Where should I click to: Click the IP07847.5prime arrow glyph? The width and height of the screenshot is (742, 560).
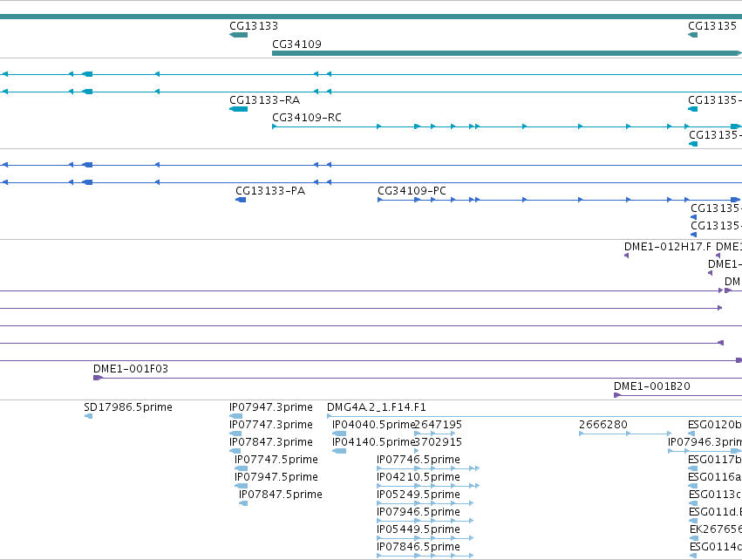(243, 503)
